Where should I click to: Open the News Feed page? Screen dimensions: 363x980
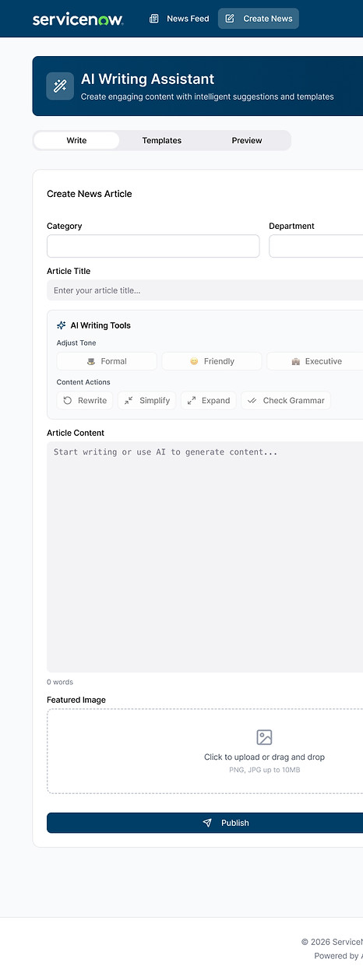(180, 19)
